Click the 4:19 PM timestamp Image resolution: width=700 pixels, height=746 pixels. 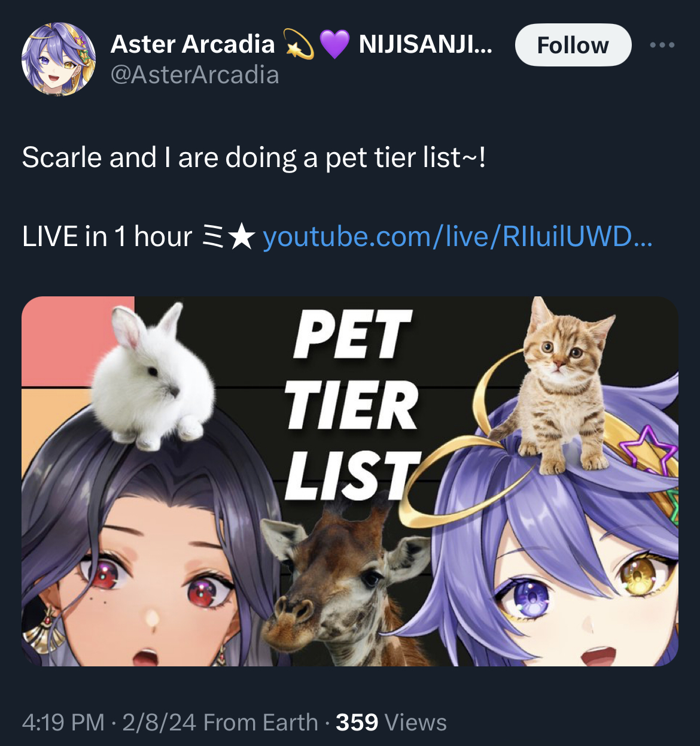point(63,723)
